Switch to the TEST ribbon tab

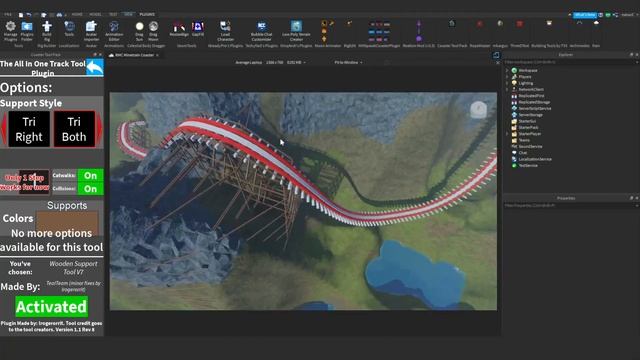point(113,14)
